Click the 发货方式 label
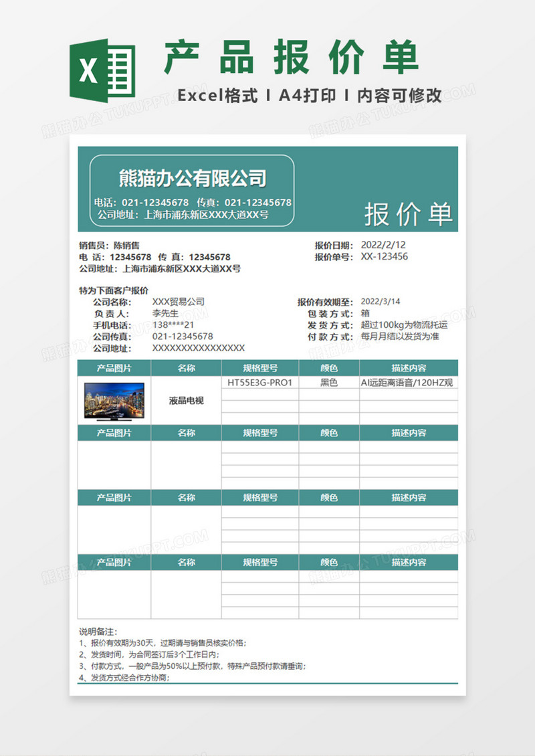Viewport: 535px width, 756px height. click(330, 325)
